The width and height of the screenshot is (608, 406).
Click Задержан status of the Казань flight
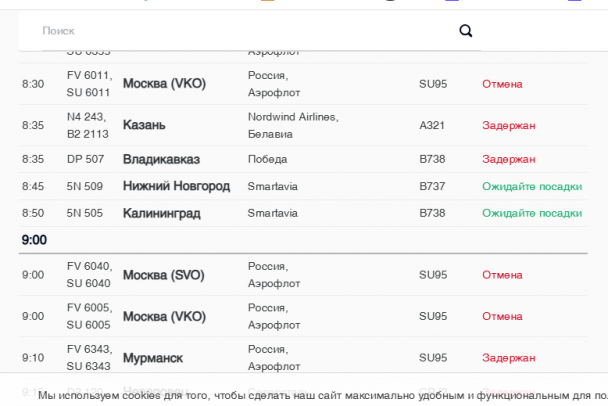tap(509, 125)
